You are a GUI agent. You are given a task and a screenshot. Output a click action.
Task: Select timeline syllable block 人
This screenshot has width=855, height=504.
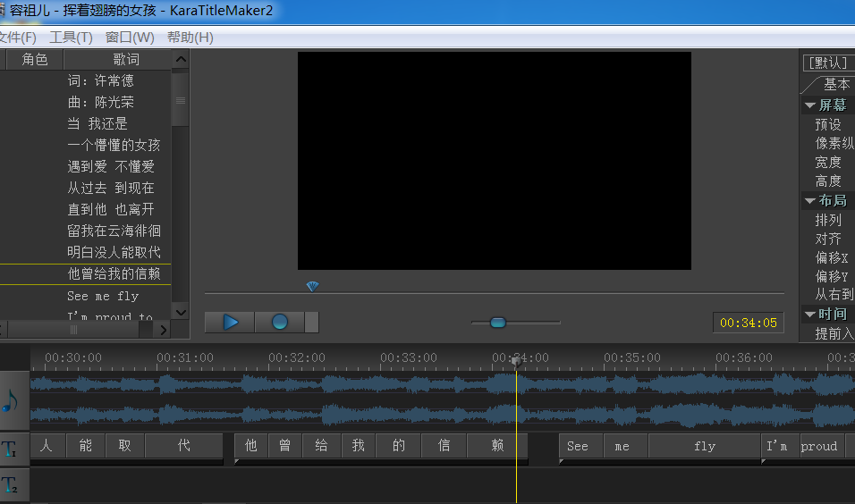(x=47, y=446)
